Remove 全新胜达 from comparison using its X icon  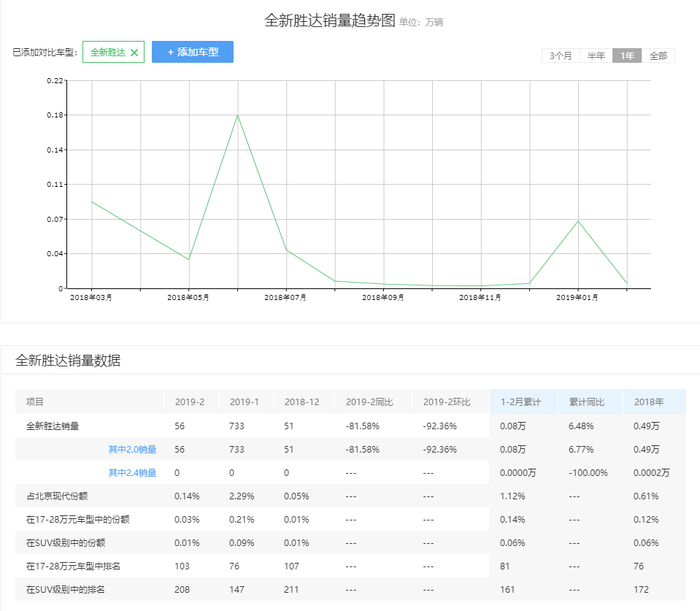[134, 52]
